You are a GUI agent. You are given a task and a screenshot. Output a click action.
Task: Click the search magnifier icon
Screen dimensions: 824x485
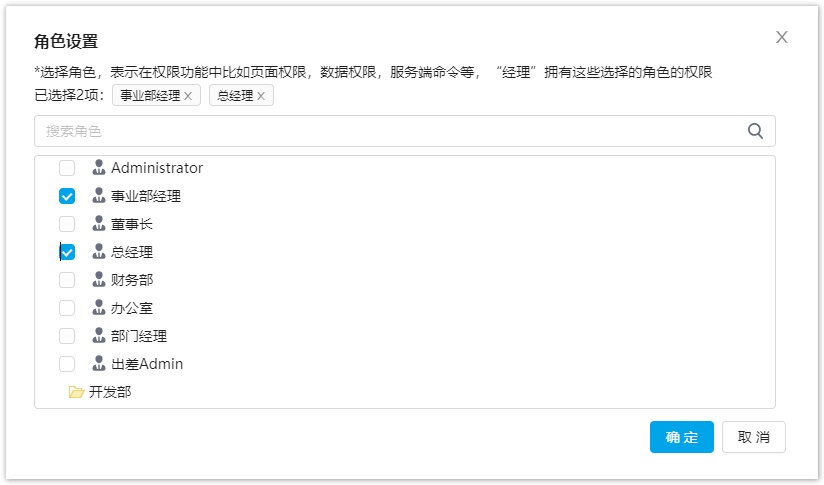click(x=755, y=131)
